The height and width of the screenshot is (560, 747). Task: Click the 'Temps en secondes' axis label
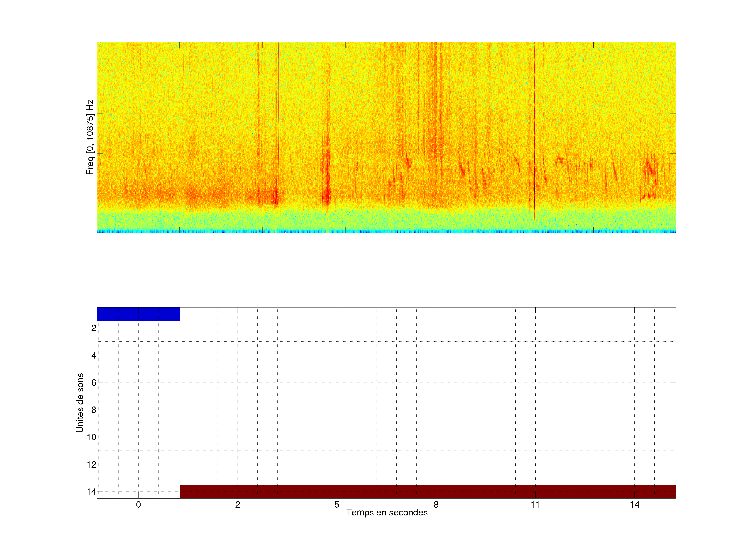tap(387, 512)
